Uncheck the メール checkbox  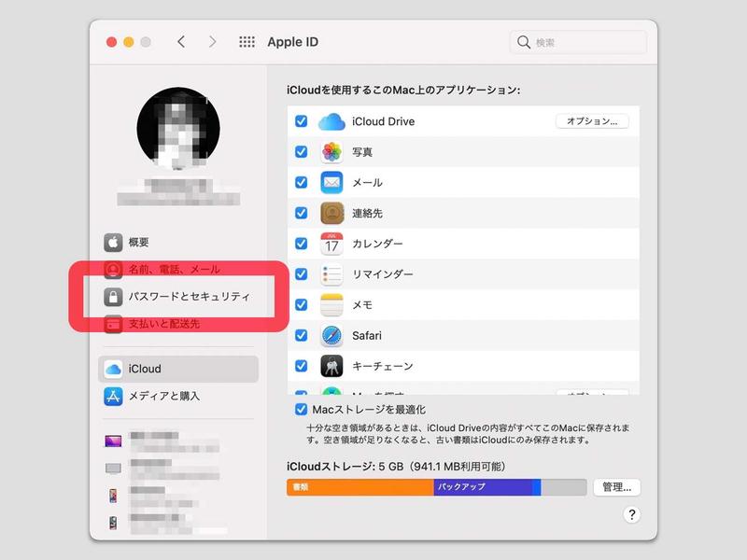click(301, 182)
